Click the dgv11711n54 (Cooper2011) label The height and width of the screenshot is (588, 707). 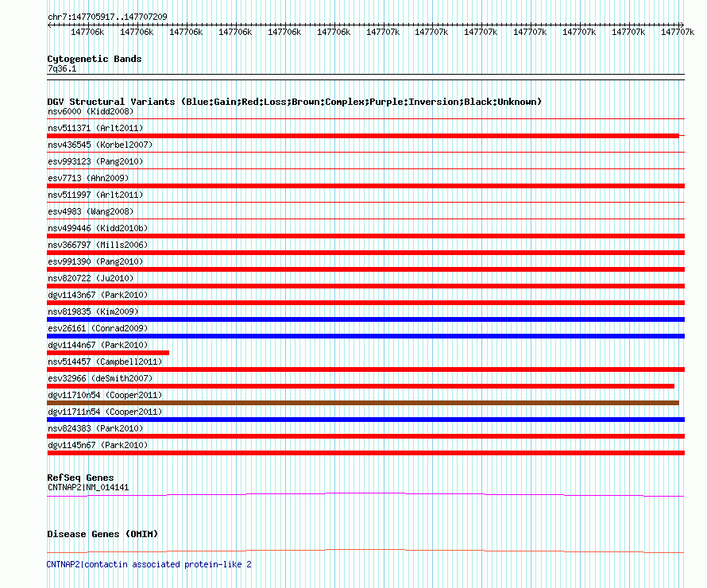click(x=105, y=412)
